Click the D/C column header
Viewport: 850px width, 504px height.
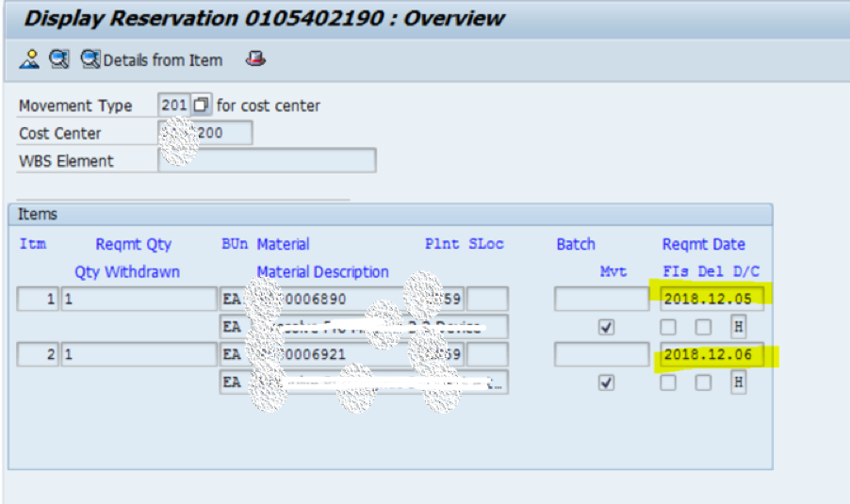pos(746,271)
